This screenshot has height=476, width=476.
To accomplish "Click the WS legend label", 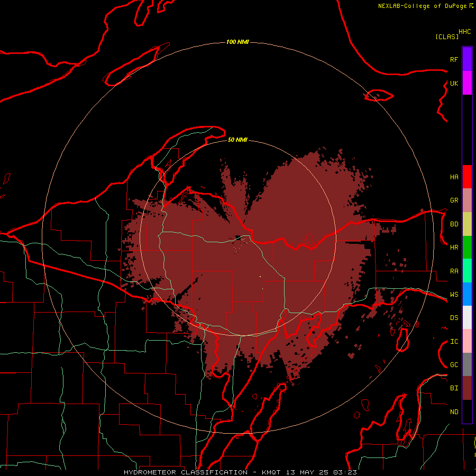I will (454, 295).
